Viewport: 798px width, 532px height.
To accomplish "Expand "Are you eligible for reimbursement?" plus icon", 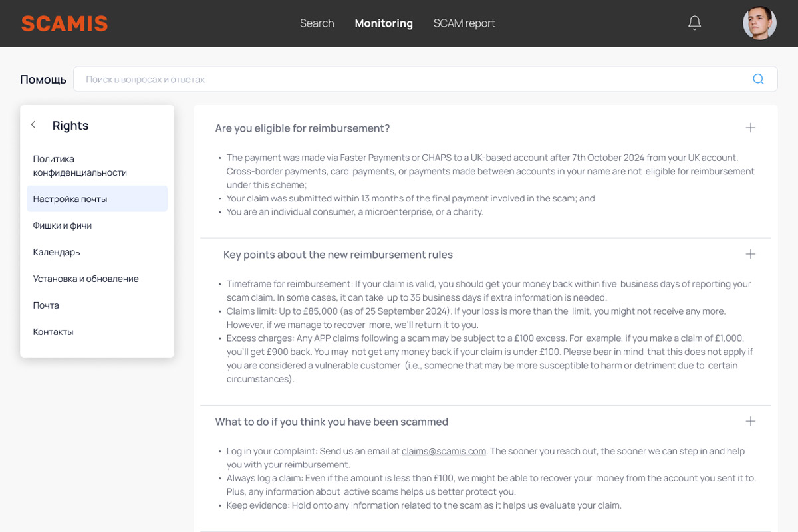I will point(750,128).
